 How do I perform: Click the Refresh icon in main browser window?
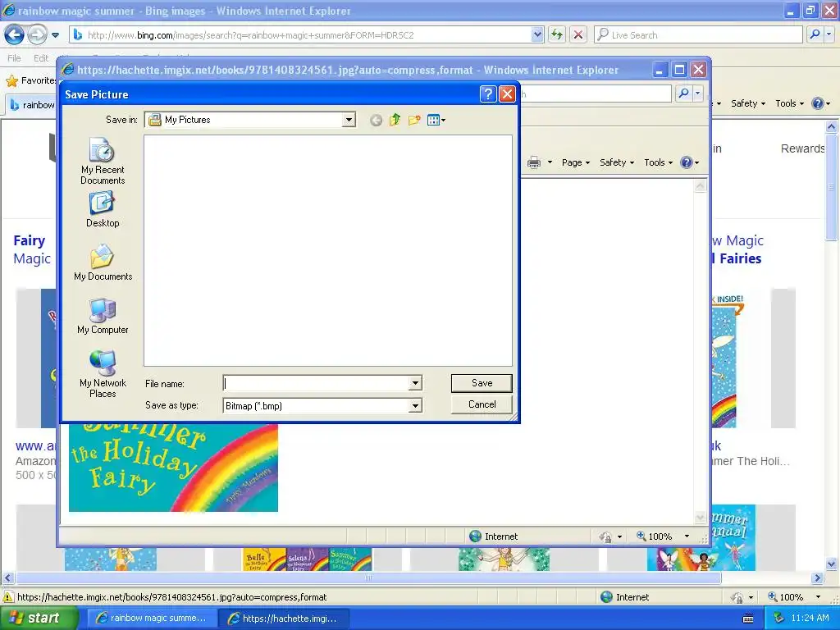pos(557,34)
